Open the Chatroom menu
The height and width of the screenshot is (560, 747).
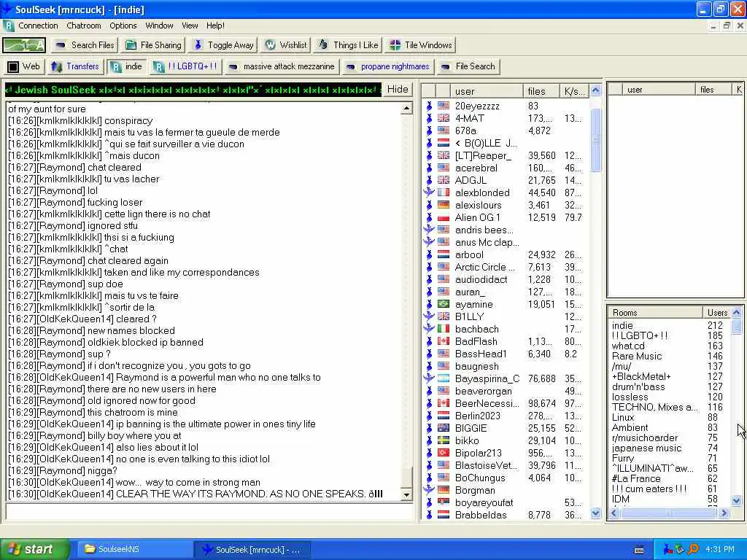pos(84,26)
